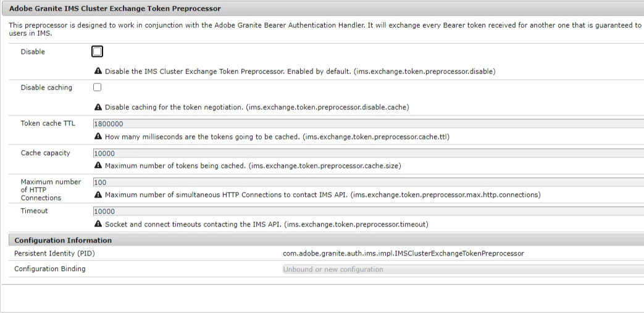Click warning icon beside Disable description
The image size is (644, 313).
[x=98, y=71]
